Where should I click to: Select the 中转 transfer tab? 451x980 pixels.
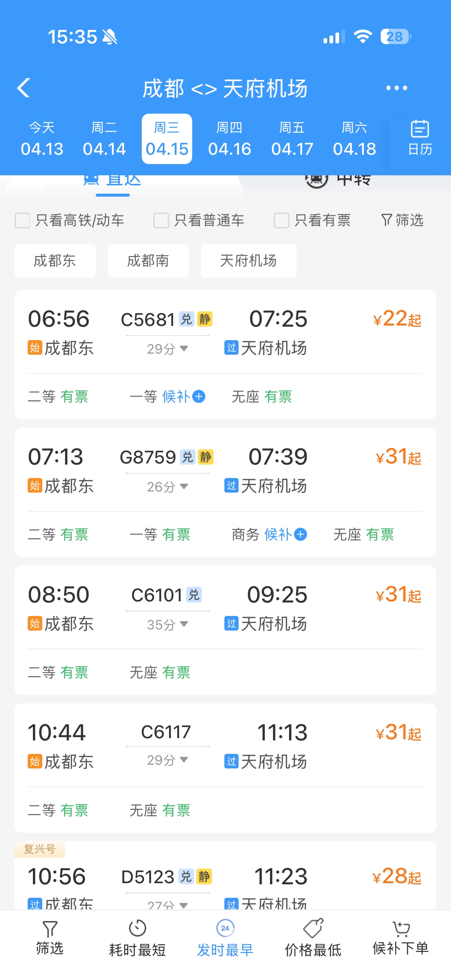coord(339,180)
